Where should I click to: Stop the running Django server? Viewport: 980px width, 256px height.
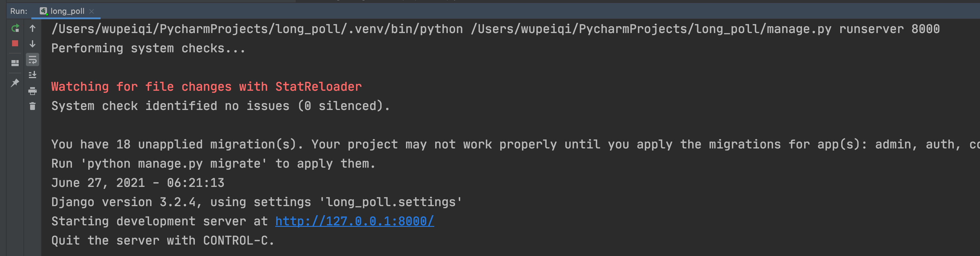[x=16, y=44]
